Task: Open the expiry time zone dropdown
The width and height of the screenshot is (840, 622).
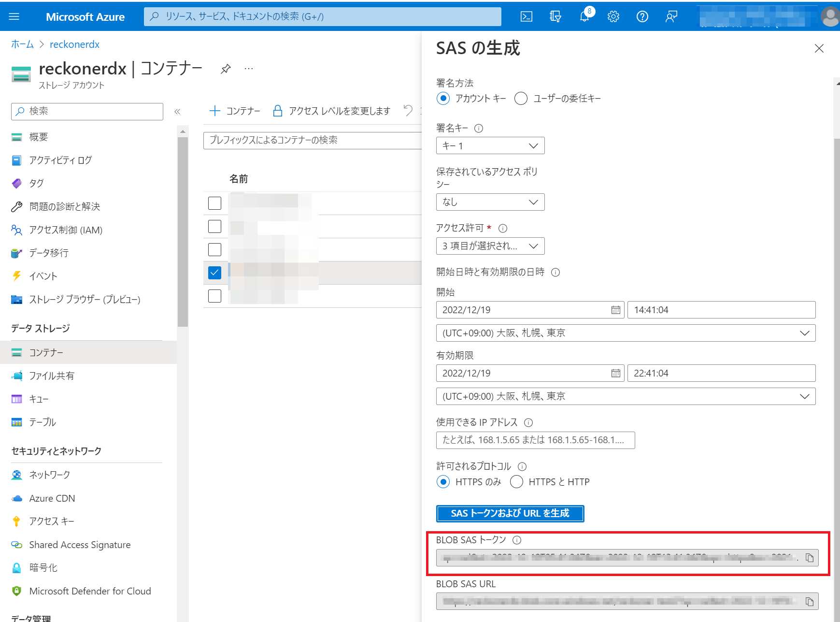Action: point(626,396)
